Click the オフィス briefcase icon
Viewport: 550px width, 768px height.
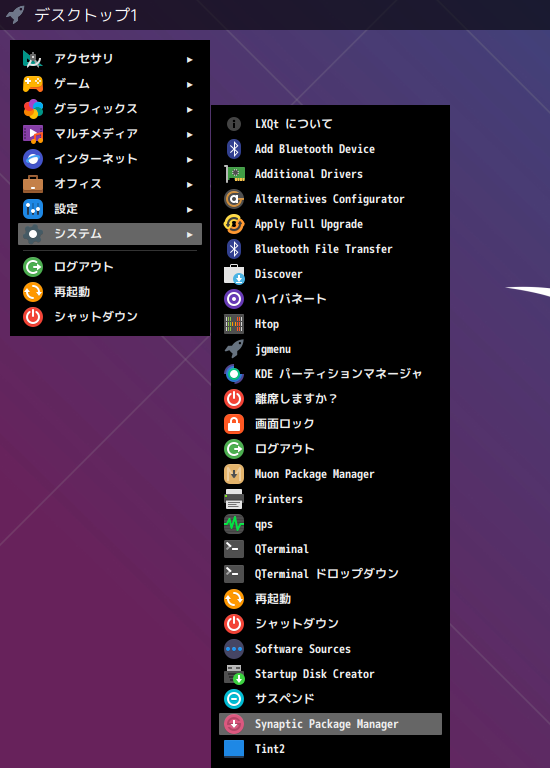[33, 184]
